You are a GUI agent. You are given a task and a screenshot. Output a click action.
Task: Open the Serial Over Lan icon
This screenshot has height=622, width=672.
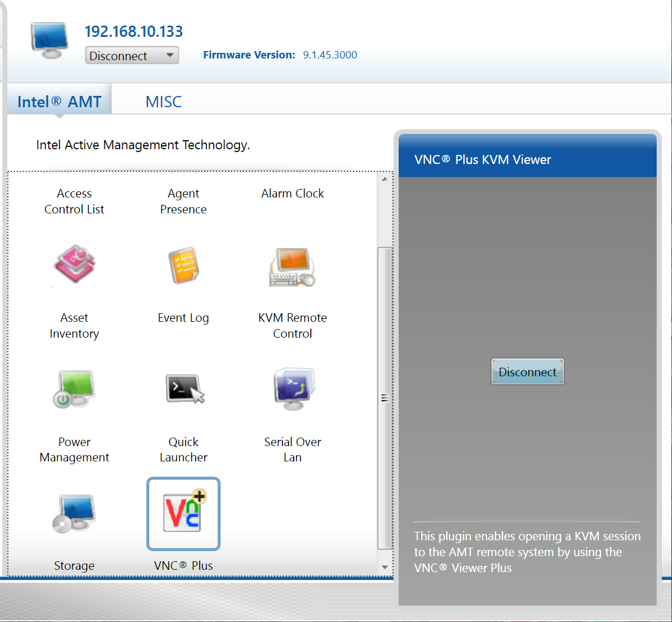[x=294, y=389]
